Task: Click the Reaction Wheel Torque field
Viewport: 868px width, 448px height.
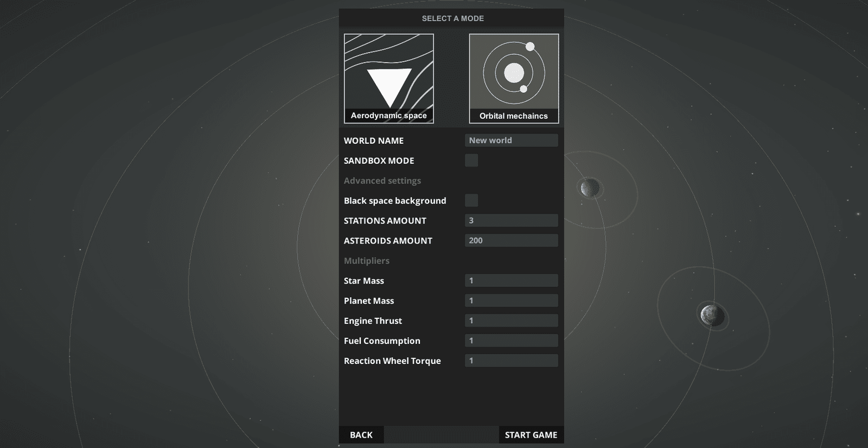Action: tap(511, 361)
